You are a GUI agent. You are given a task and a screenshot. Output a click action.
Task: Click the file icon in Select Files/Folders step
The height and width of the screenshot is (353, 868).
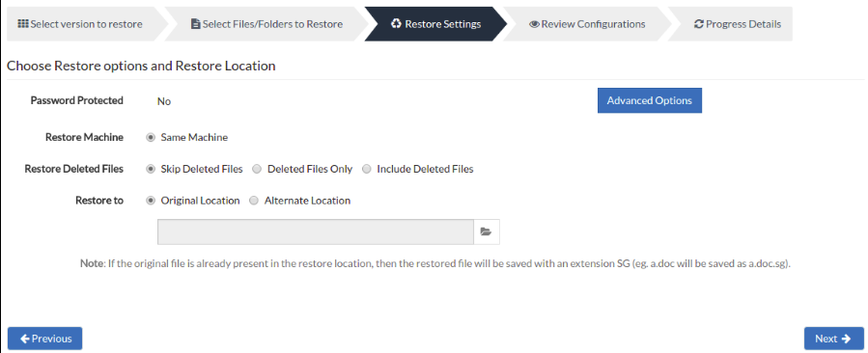(x=195, y=24)
